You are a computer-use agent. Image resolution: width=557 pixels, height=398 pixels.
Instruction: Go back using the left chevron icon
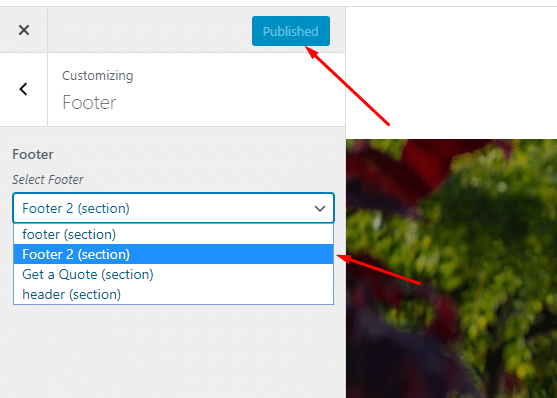23,89
